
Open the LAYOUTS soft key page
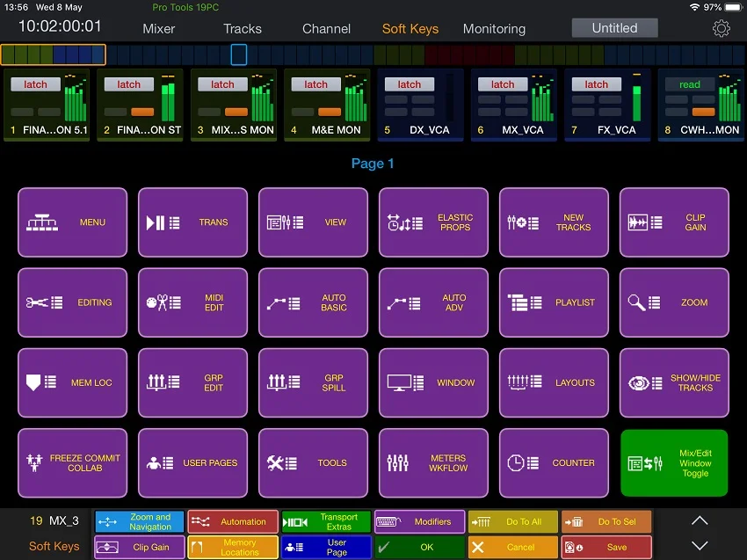tap(554, 382)
